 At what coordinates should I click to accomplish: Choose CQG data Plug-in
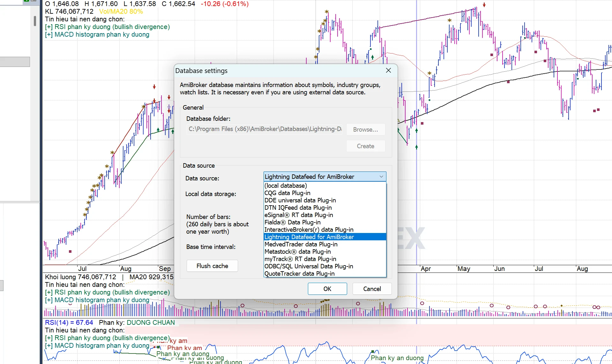[325, 193]
